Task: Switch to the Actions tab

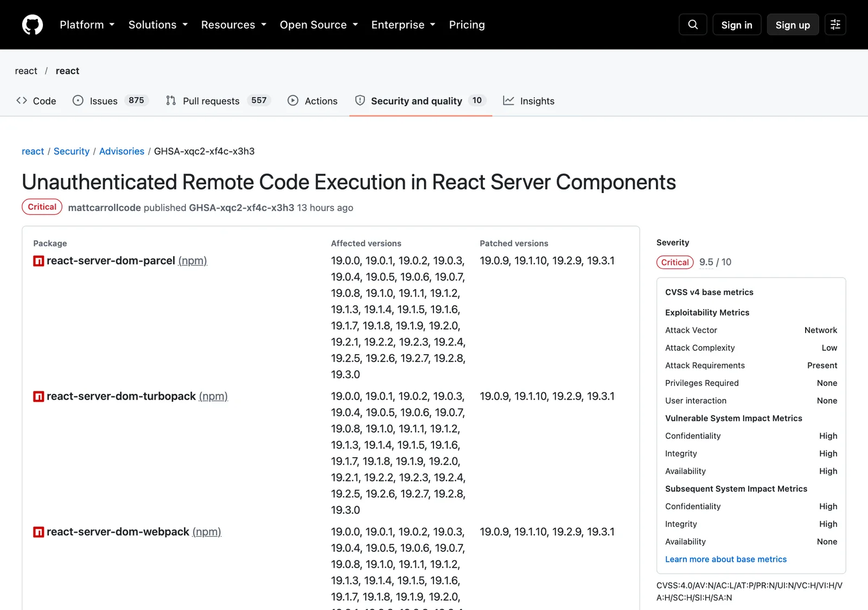Action: click(x=312, y=101)
